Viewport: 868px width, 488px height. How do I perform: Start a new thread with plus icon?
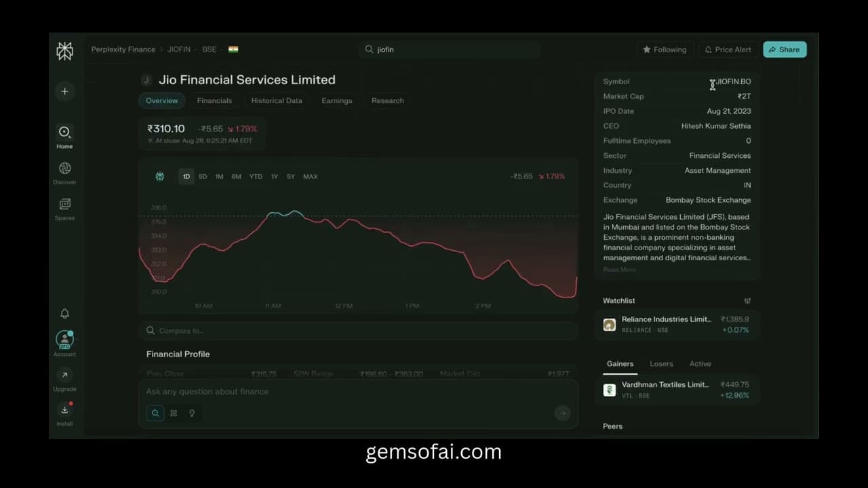(x=64, y=91)
